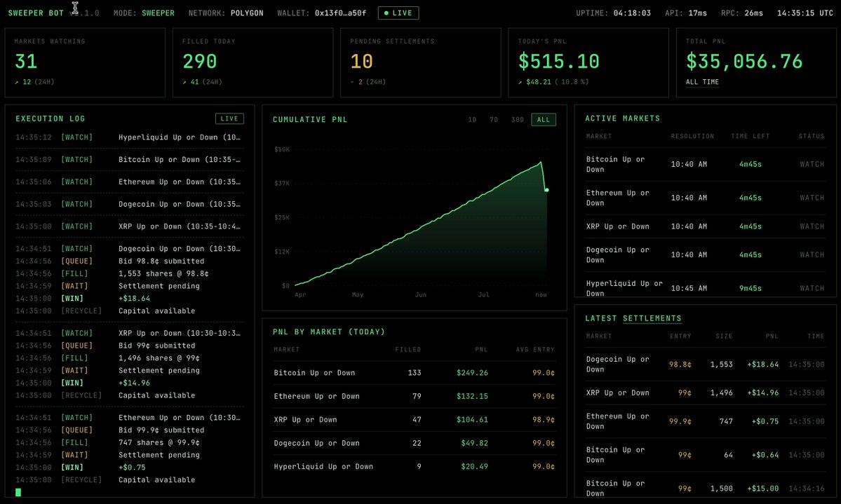841x504 pixels.
Task: Select XRP Up or Down in Active Markets
Action: pyautogui.click(x=706, y=226)
